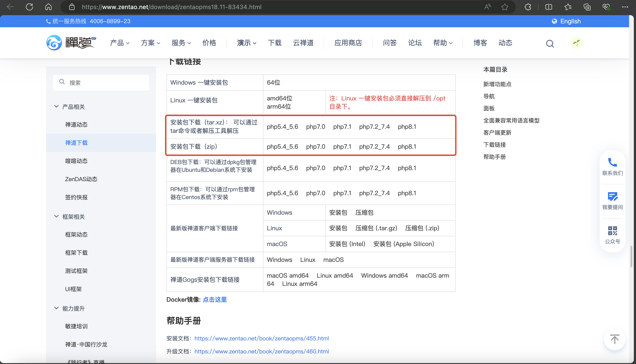
Task: Click the browser refresh icon
Action: coord(29,7)
